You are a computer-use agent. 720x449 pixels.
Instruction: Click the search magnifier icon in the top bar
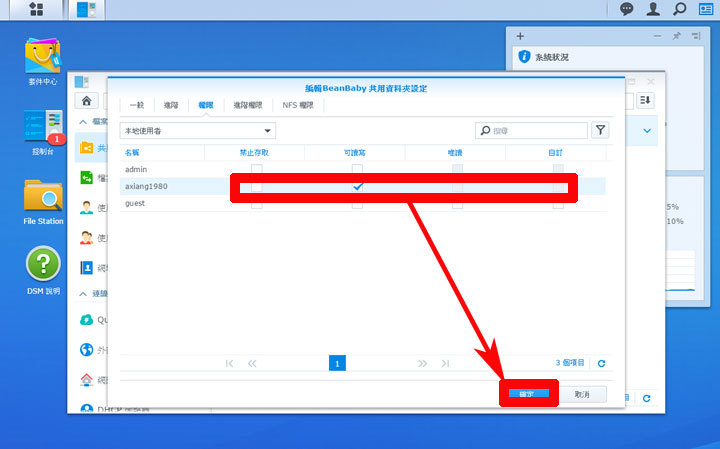pos(680,9)
